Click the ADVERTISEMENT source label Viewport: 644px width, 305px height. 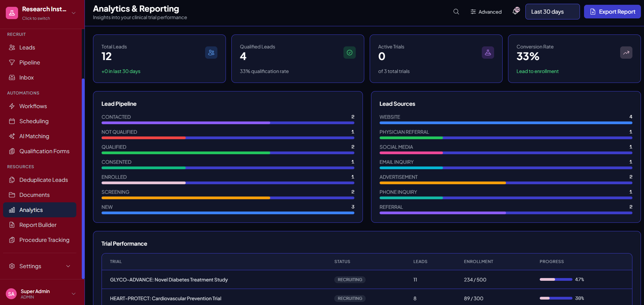399,177
